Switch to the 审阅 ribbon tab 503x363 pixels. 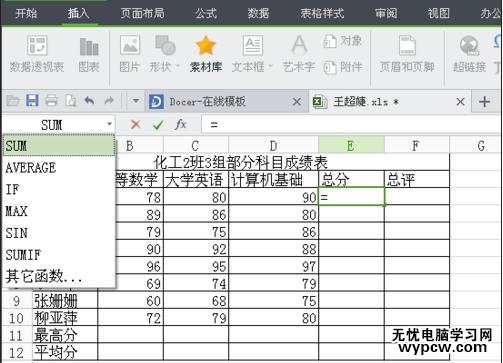coord(386,13)
